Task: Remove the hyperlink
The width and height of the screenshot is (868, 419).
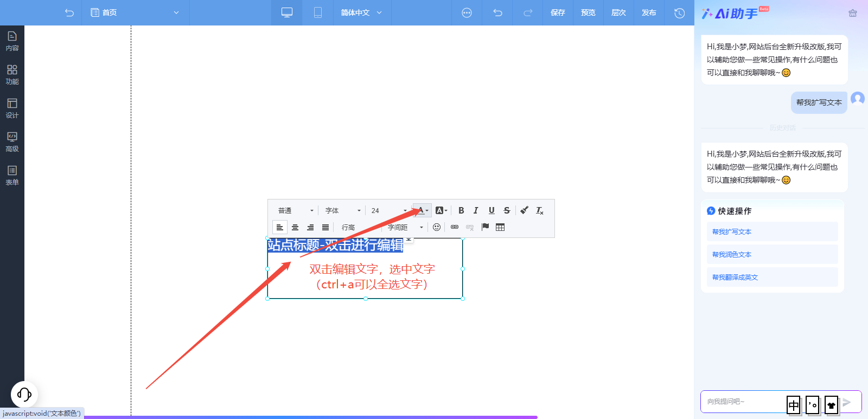Action: [470, 227]
